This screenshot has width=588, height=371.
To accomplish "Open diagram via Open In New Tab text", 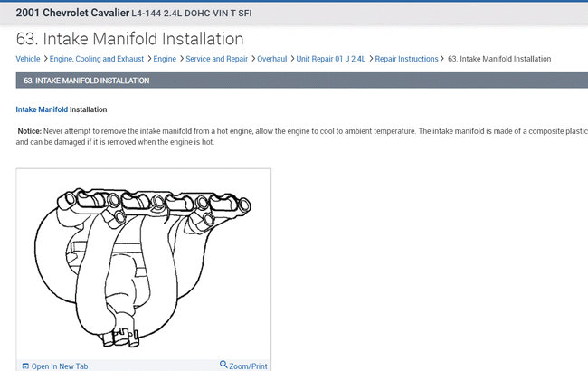I will tap(60, 366).
